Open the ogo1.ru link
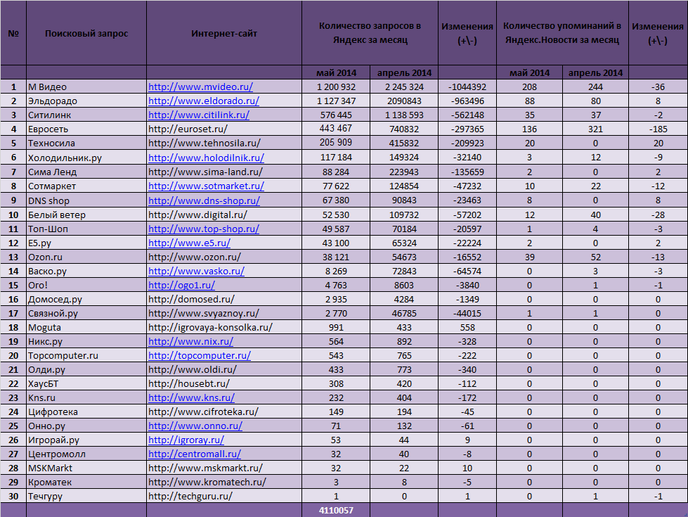This screenshot has height=517, width=688. [182, 285]
